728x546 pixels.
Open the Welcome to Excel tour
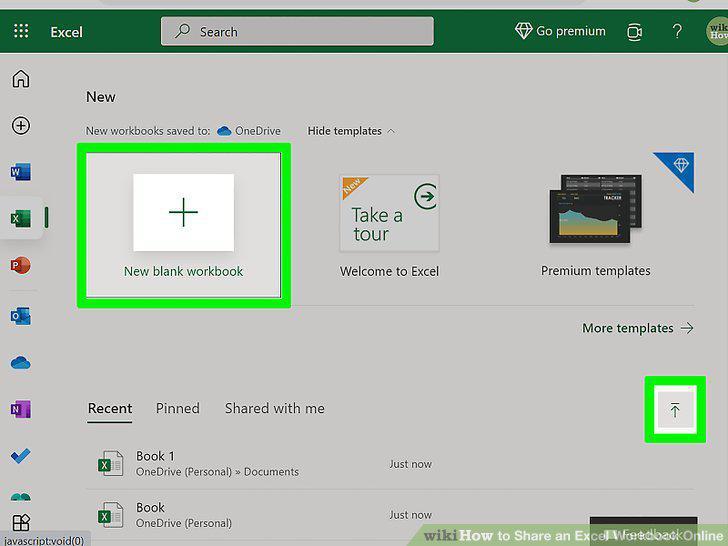pos(389,226)
